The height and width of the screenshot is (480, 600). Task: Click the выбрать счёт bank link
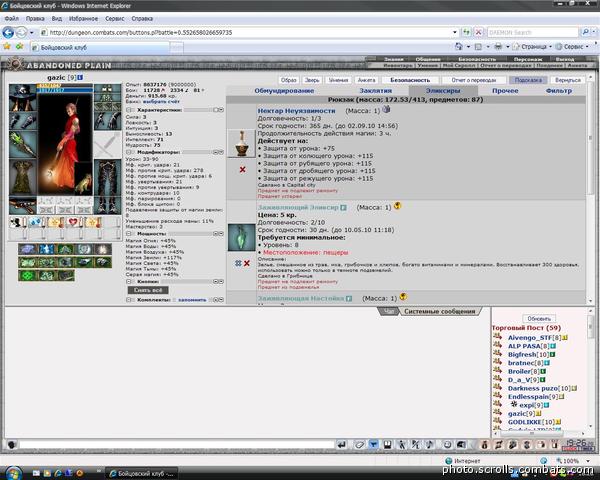coord(161,101)
